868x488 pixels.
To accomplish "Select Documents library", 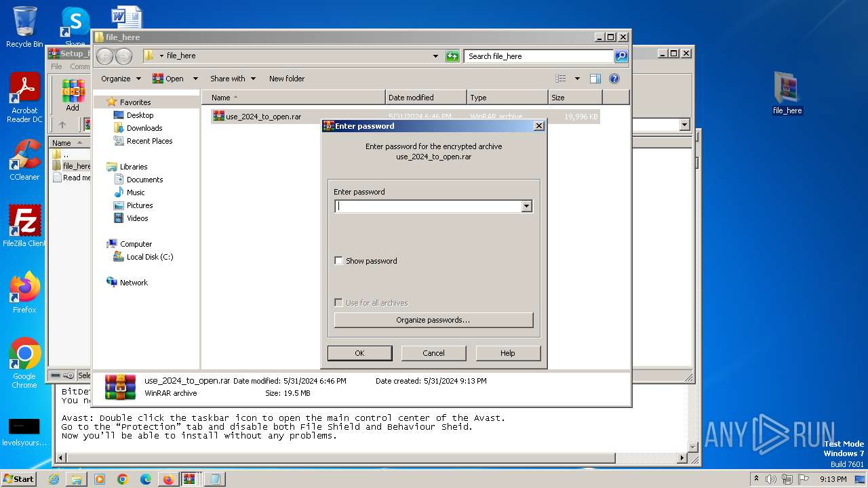I will pyautogui.click(x=144, y=180).
